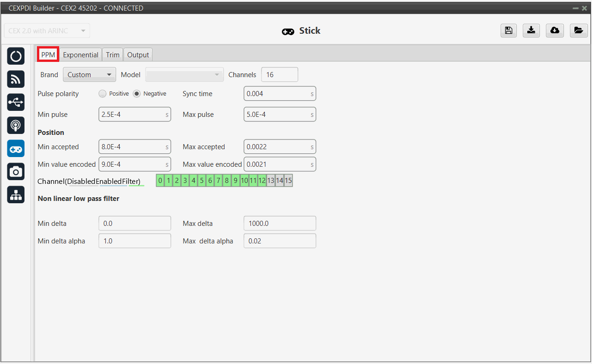
Task: Select Positive pulse polarity
Action: [x=103, y=94]
